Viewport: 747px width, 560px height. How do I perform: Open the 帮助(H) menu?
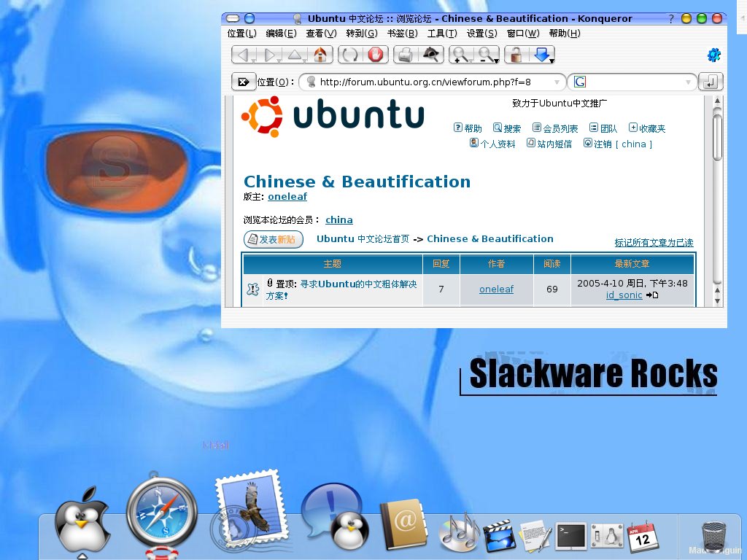565,34
